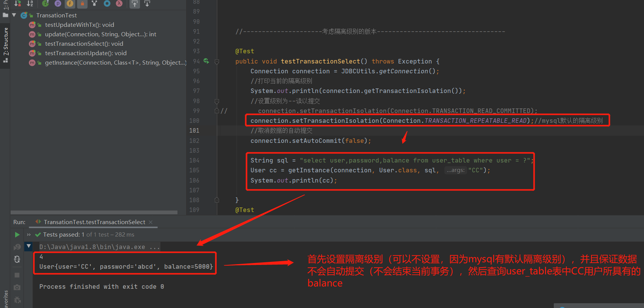Click the @Test annotation at line 109
The height and width of the screenshot is (308, 644).
[x=245, y=210]
